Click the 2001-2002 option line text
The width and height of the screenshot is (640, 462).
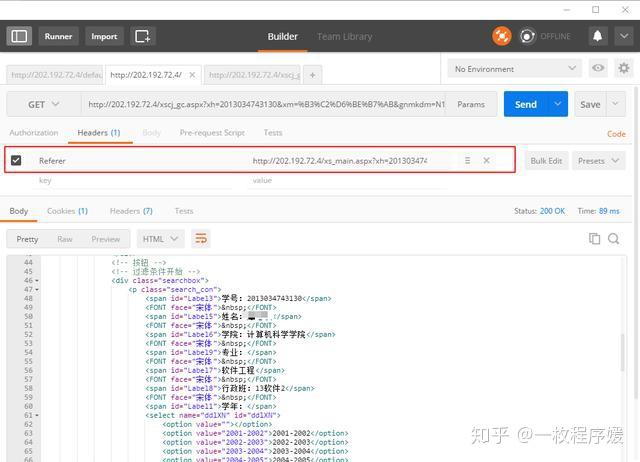coord(255,433)
